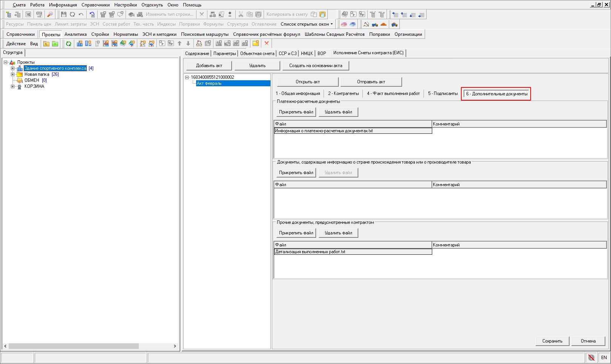The height and width of the screenshot is (364, 611).
Task: Click the PDF export toolbar icon
Action: click(39, 14)
